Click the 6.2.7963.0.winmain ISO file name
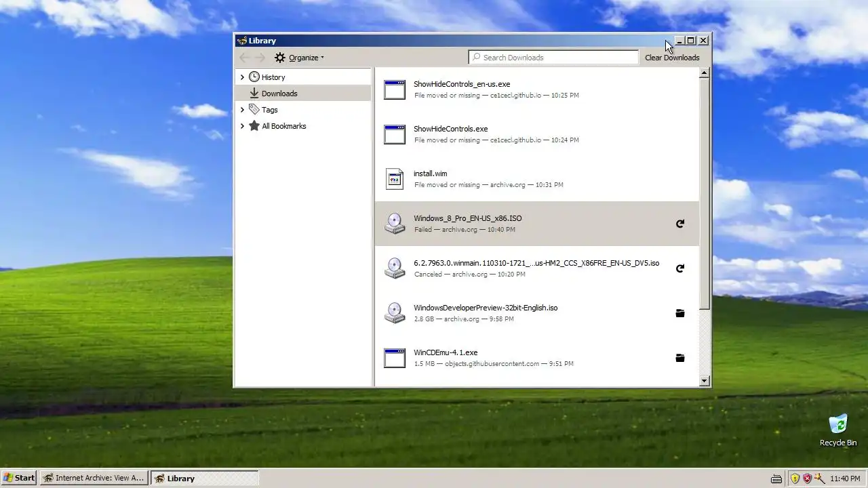Image resolution: width=868 pixels, height=488 pixels. click(x=536, y=263)
